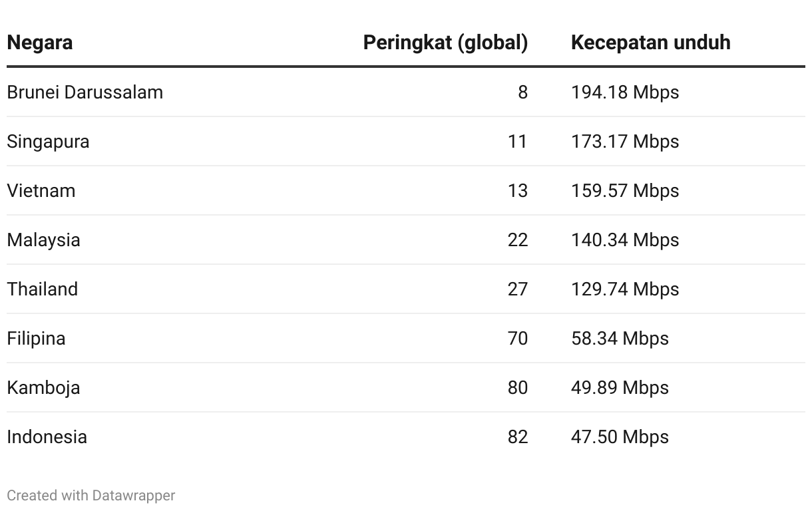Open the Created with Datawrapper link

click(91, 496)
